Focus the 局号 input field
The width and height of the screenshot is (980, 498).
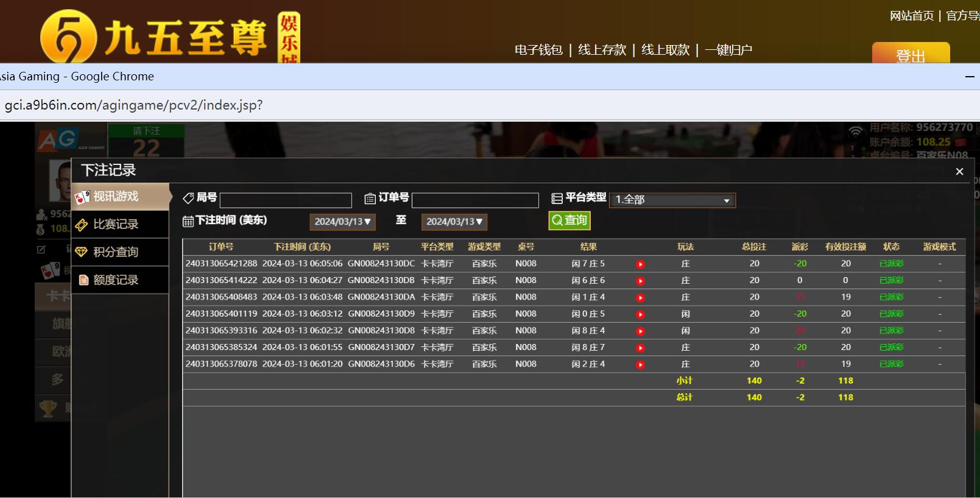tap(286, 200)
